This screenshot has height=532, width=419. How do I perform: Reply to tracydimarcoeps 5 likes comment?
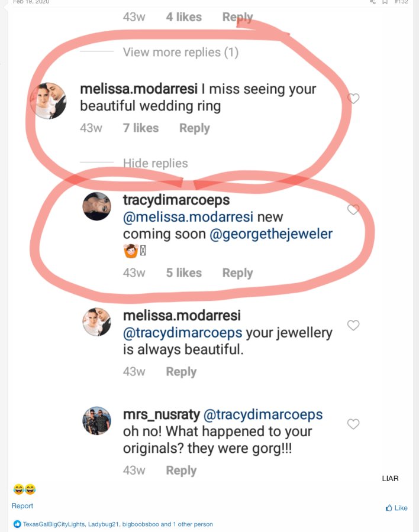(x=237, y=273)
